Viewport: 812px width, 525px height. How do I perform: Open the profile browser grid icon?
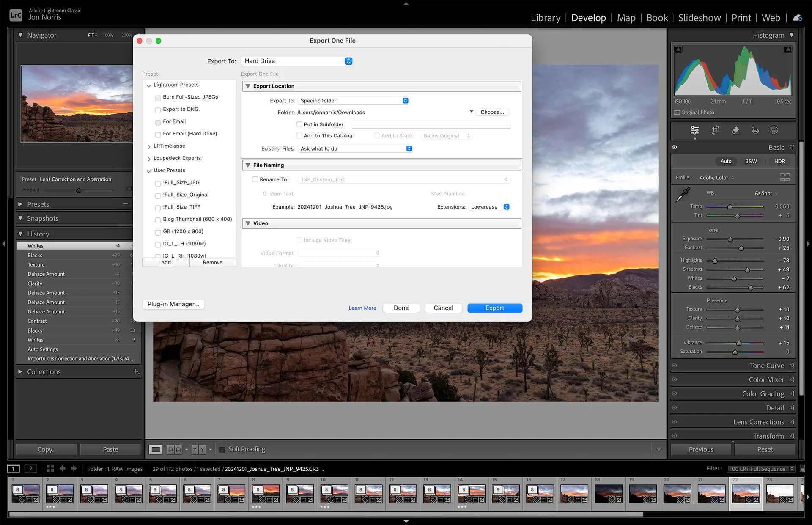(x=785, y=177)
